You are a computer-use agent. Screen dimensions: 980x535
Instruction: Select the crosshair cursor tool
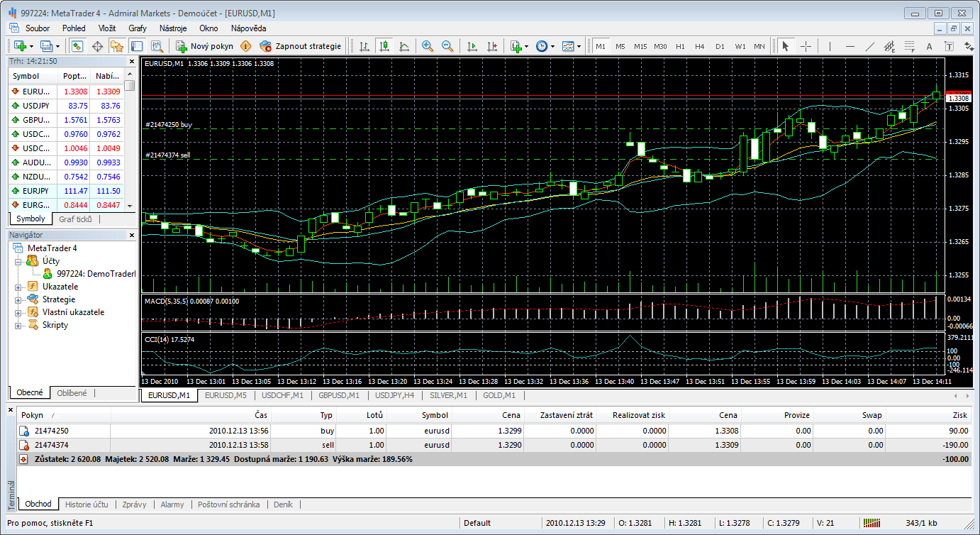tap(806, 46)
